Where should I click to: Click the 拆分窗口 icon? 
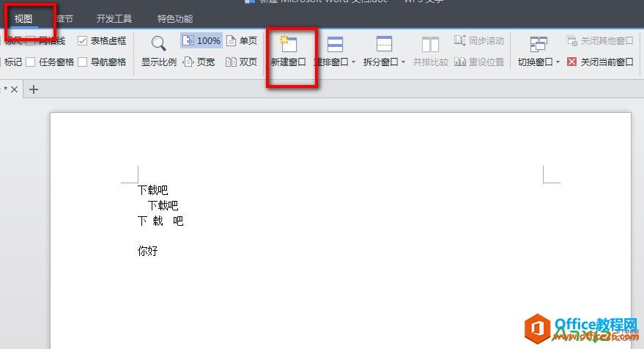[385, 44]
